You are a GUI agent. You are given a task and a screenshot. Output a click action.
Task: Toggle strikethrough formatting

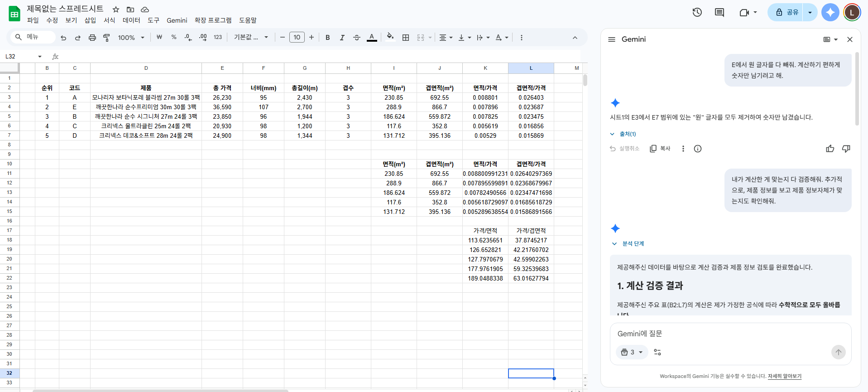pos(357,38)
